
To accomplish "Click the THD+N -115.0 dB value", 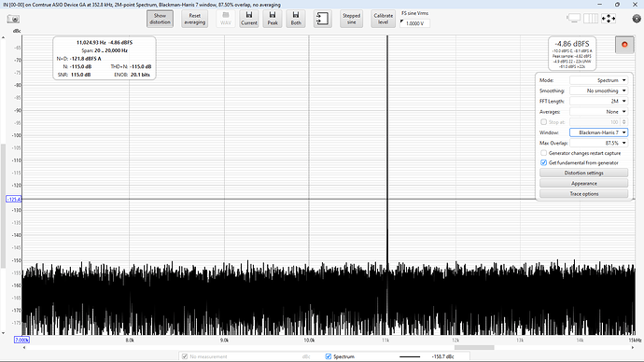I will [x=140, y=66].
